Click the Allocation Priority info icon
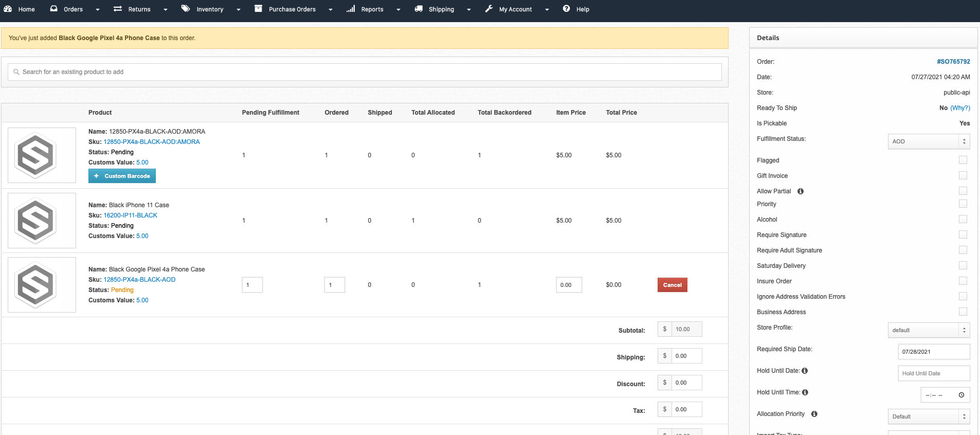 814,414
